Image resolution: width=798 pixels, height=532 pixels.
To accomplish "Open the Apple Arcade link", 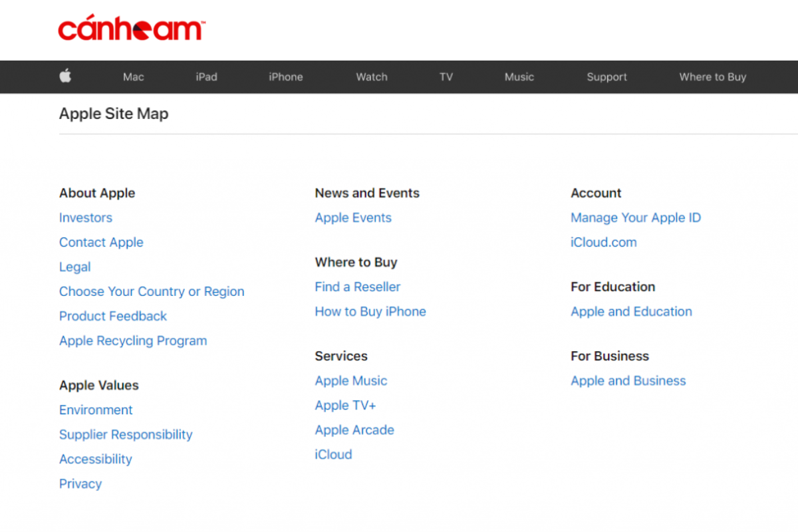I will click(354, 430).
